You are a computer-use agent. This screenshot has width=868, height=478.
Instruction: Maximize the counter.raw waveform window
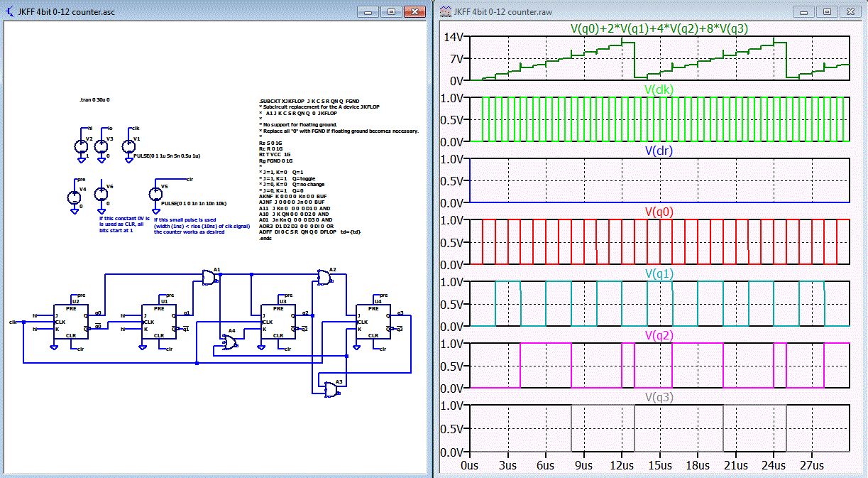[x=827, y=11]
